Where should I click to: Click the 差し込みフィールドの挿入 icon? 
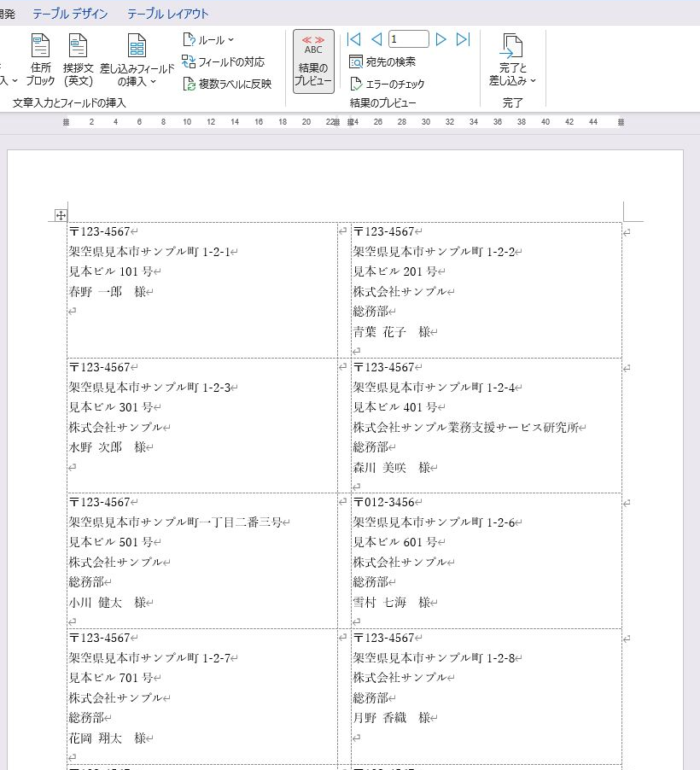137,45
